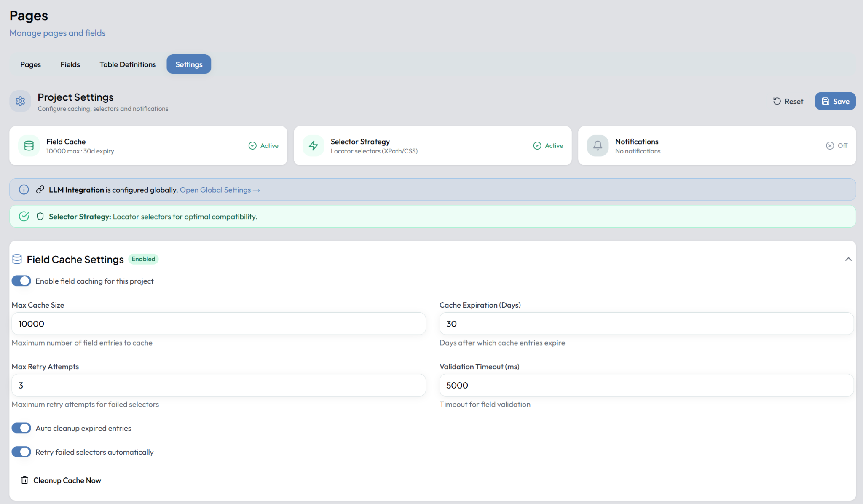
Task: Click the Validation Timeout (ms) input field
Action: click(646, 385)
